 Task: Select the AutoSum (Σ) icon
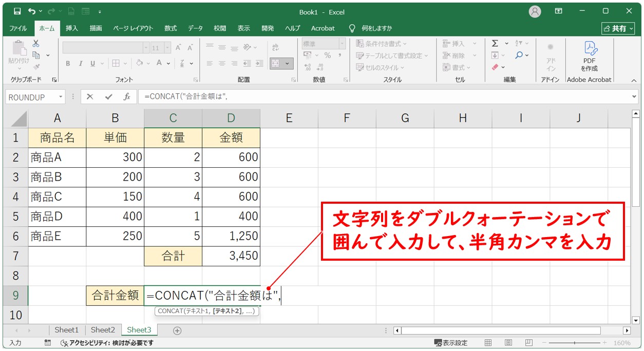point(494,44)
